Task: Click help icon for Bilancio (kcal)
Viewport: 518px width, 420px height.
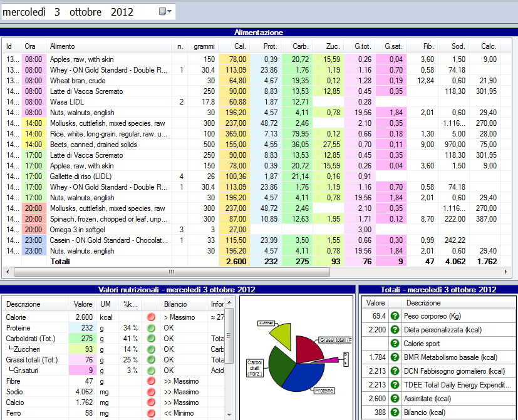Action: pos(395,412)
